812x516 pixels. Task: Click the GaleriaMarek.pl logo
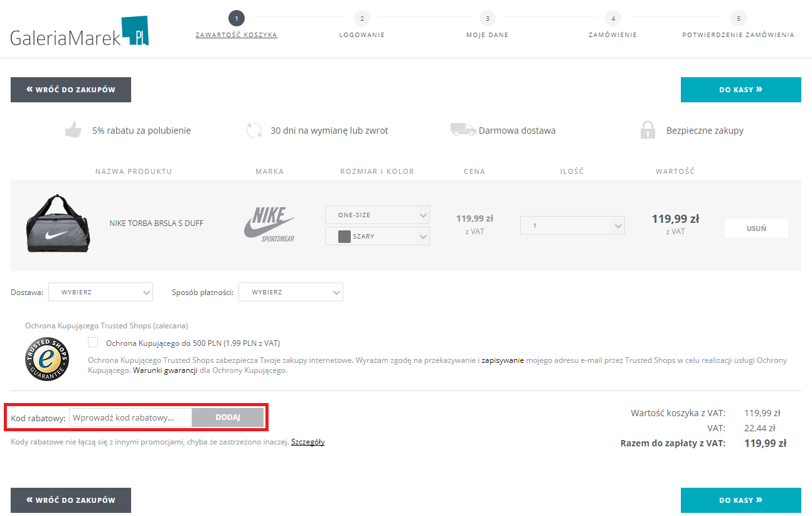point(80,31)
